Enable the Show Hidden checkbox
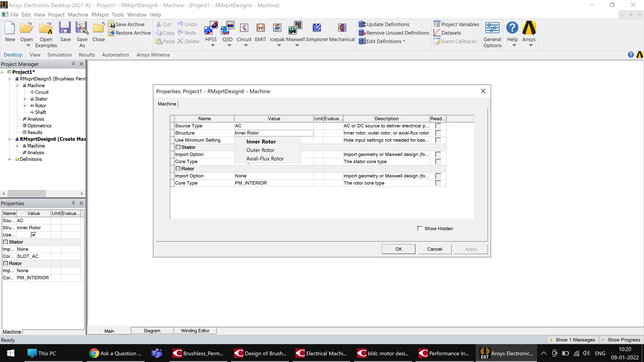The image size is (644, 362). pyautogui.click(x=420, y=229)
